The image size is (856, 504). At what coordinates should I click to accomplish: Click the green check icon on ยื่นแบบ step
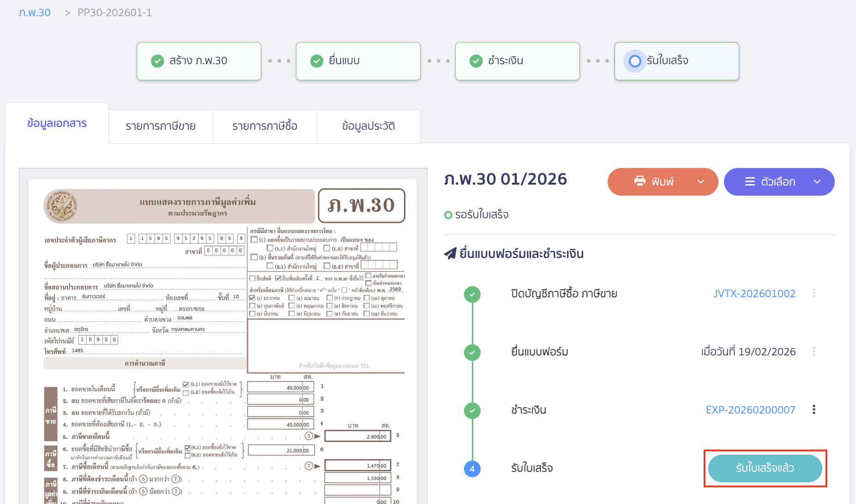pos(317,60)
